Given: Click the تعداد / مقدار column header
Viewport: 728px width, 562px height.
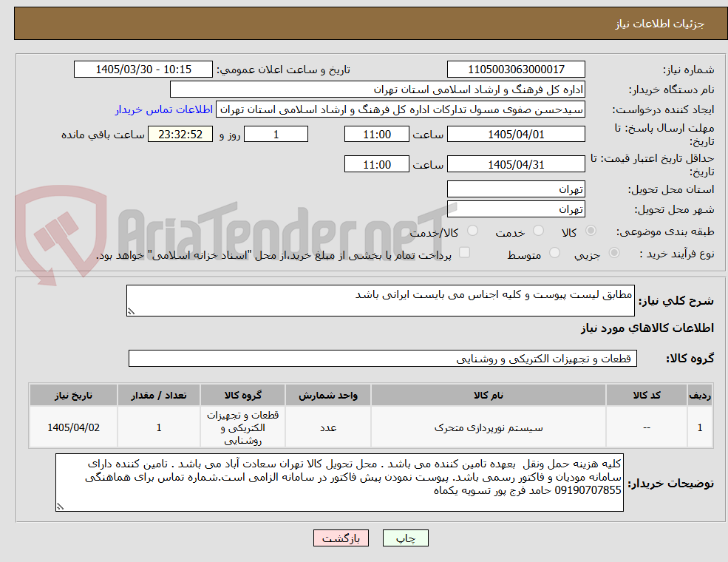Looking at the screenshot, I should [x=159, y=396].
